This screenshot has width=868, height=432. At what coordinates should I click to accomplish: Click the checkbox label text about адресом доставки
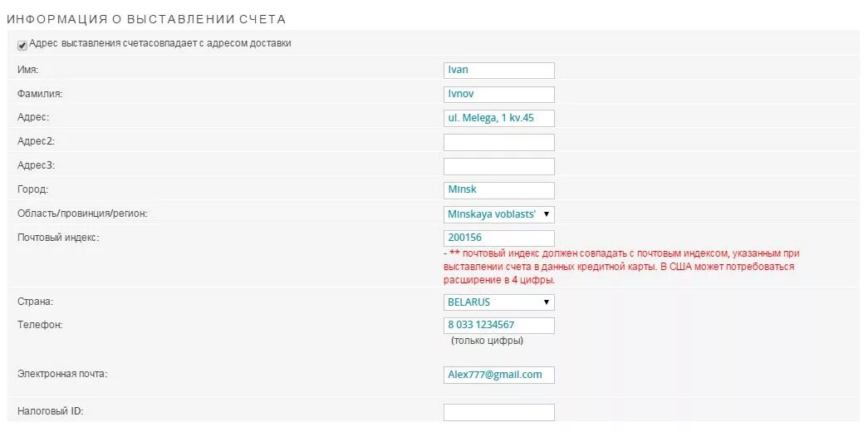pyautogui.click(x=160, y=43)
